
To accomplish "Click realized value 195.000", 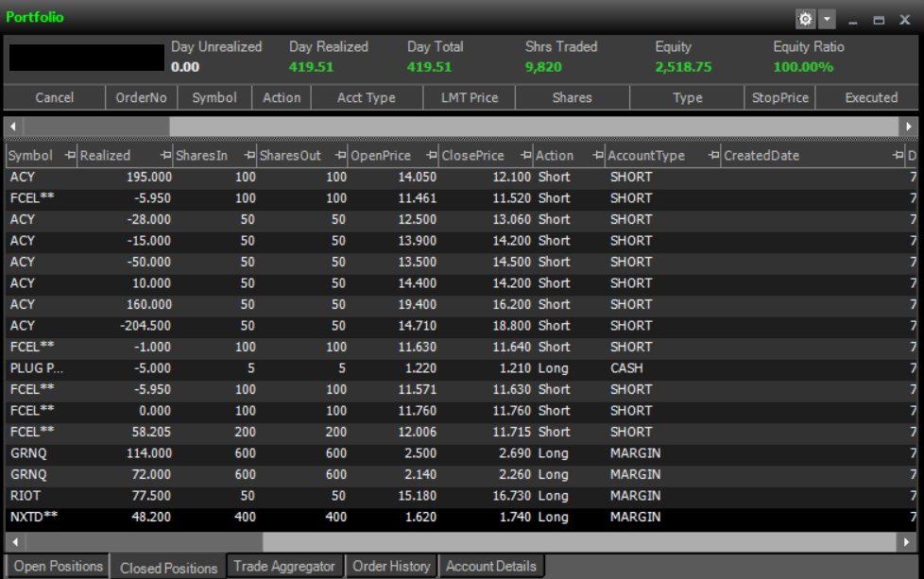I will pos(149,177).
